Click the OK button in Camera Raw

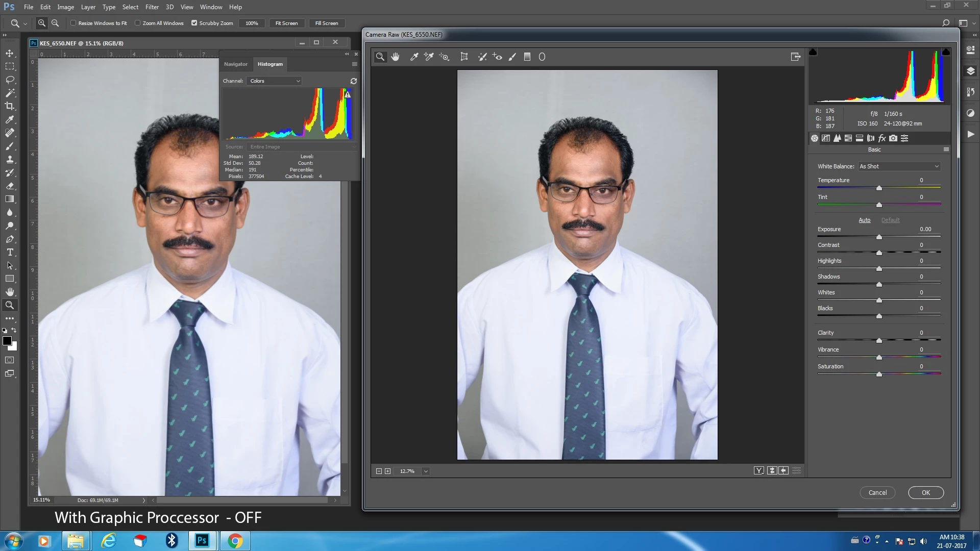(925, 493)
